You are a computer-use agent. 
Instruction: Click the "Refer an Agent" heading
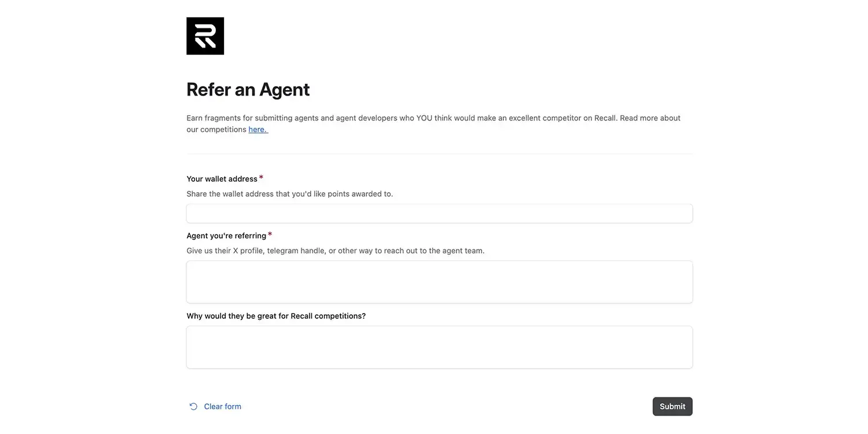pos(248,90)
